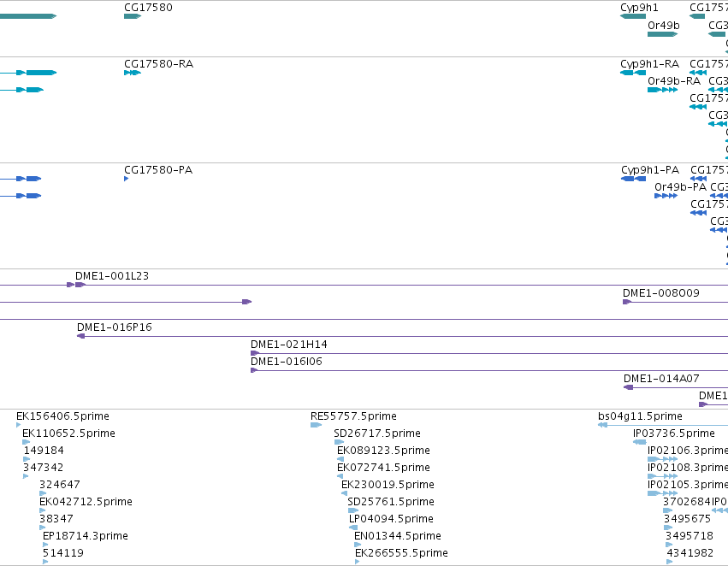Click the 3495675 EST label
728x566 pixels.
point(687,519)
